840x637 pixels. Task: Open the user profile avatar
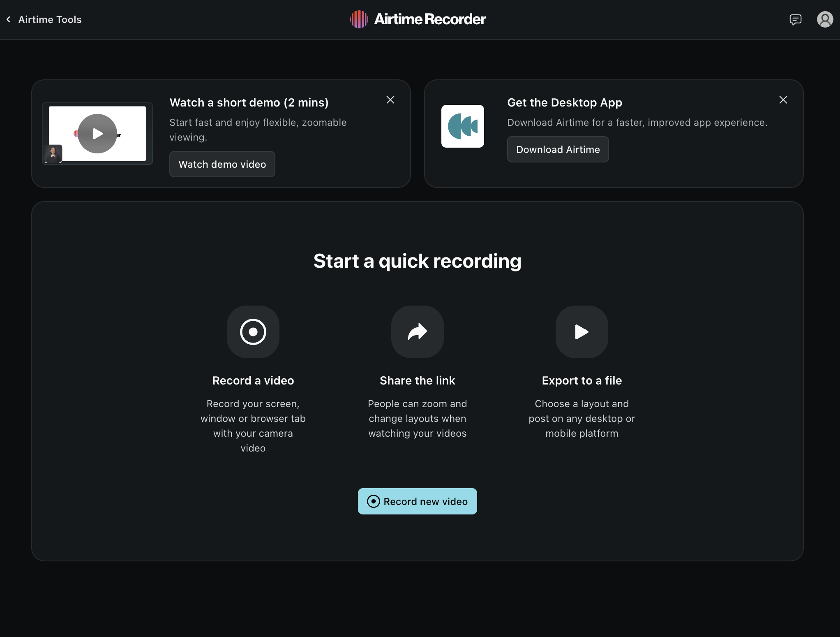tap(824, 19)
